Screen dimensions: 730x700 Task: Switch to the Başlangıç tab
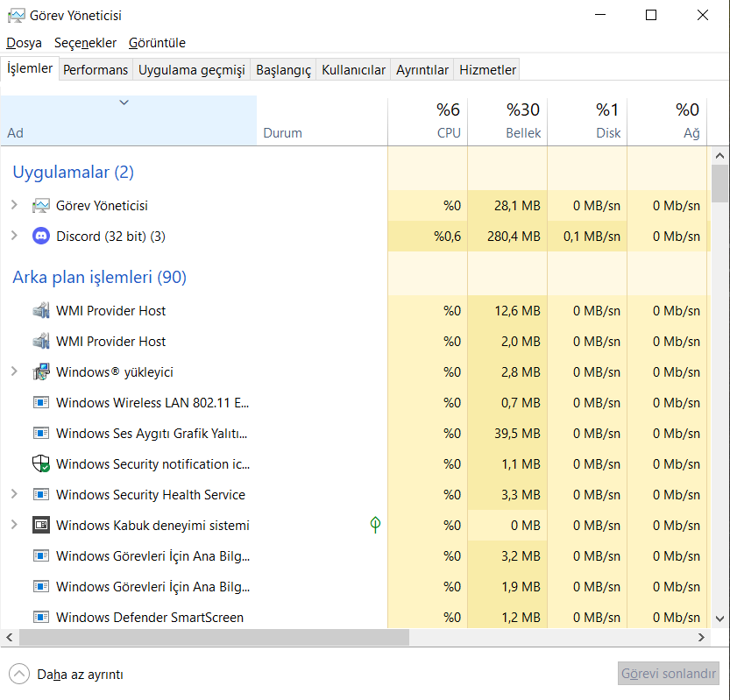(x=283, y=70)
